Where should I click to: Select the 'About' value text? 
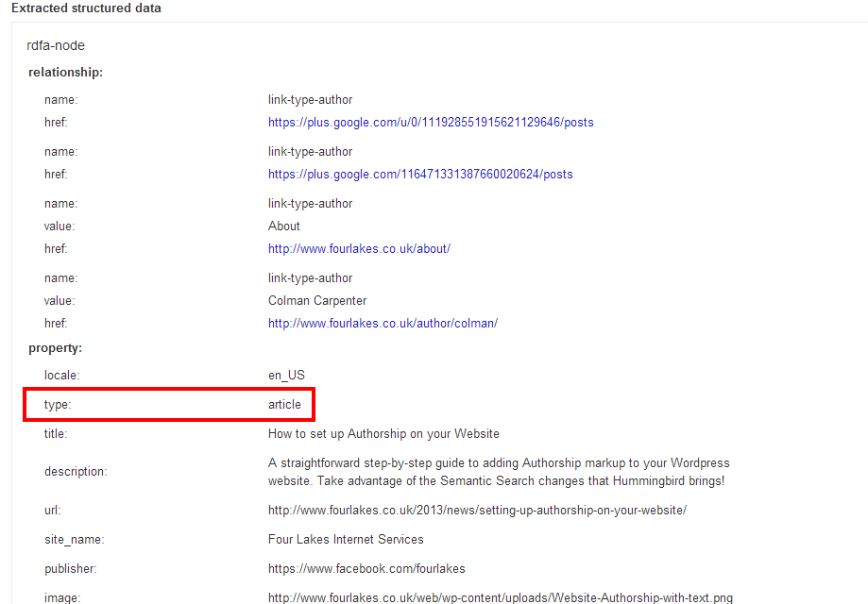click(x=283, y=226)
